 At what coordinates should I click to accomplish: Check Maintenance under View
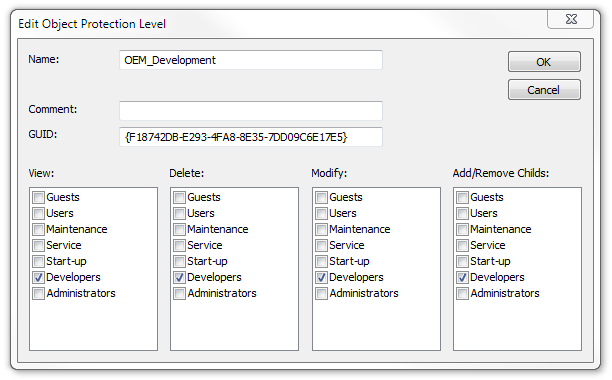tap(38, 229)
